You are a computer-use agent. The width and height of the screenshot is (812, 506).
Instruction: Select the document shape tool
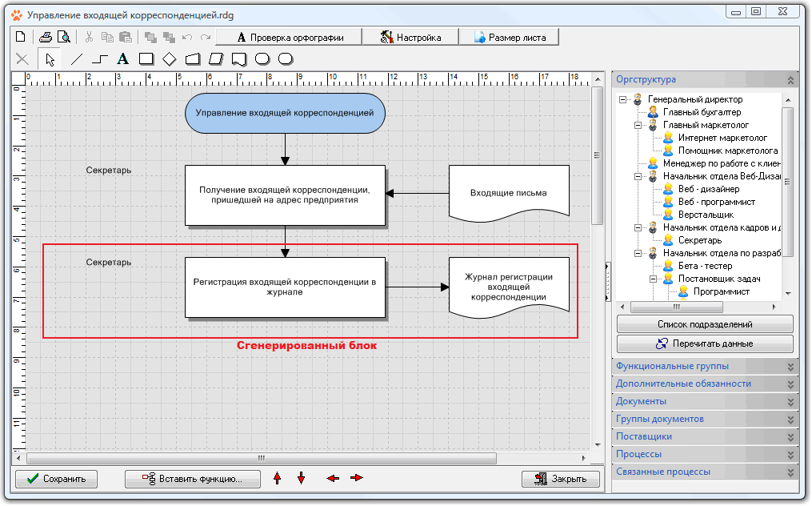[x=238, y=59]
